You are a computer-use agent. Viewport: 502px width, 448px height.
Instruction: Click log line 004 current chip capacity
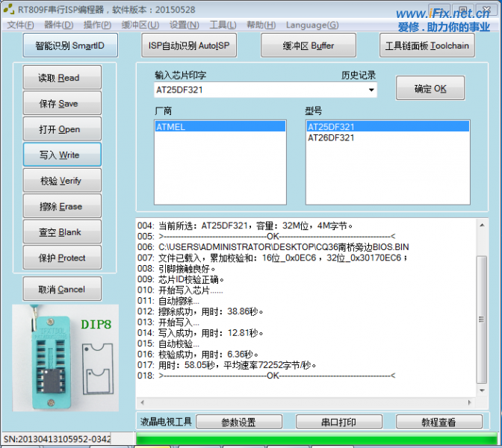click(245, 226)
